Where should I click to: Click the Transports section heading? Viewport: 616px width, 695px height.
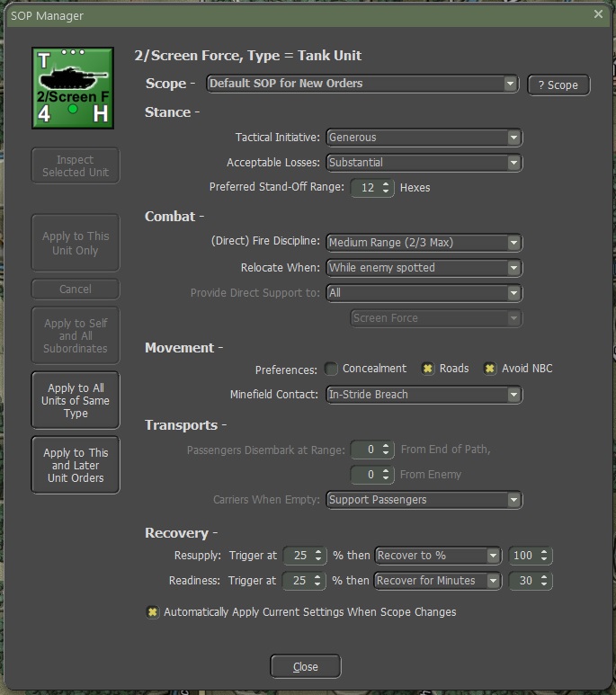[186, 425]
